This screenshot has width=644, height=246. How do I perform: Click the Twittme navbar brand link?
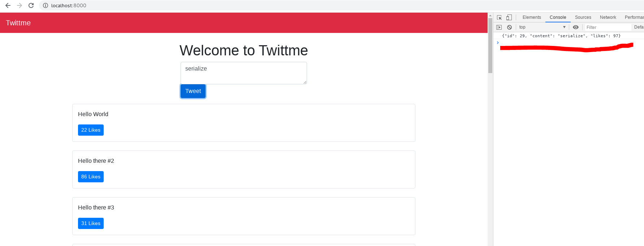[18, 23]
